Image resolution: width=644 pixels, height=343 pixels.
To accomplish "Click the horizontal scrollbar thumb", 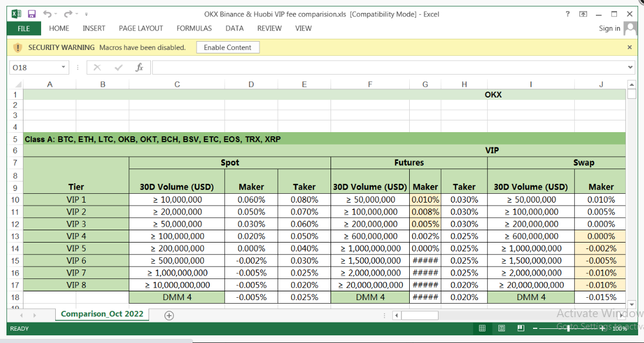I will [420, 315].
